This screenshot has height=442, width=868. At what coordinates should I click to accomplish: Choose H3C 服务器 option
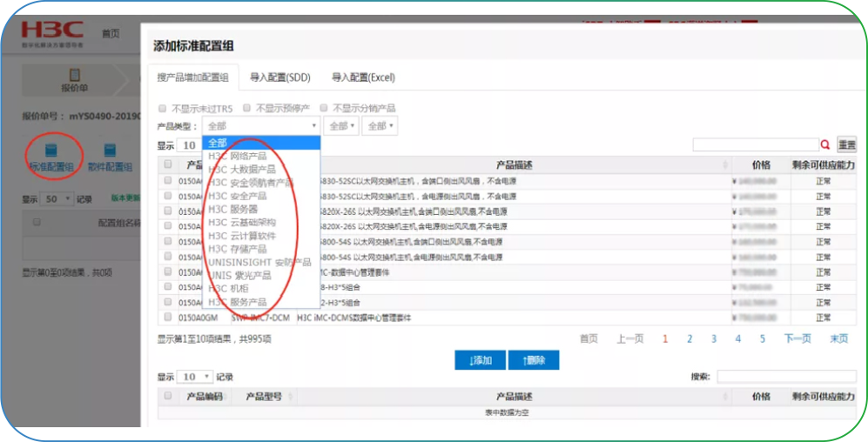pyautogui.click(x=261, y=209)
